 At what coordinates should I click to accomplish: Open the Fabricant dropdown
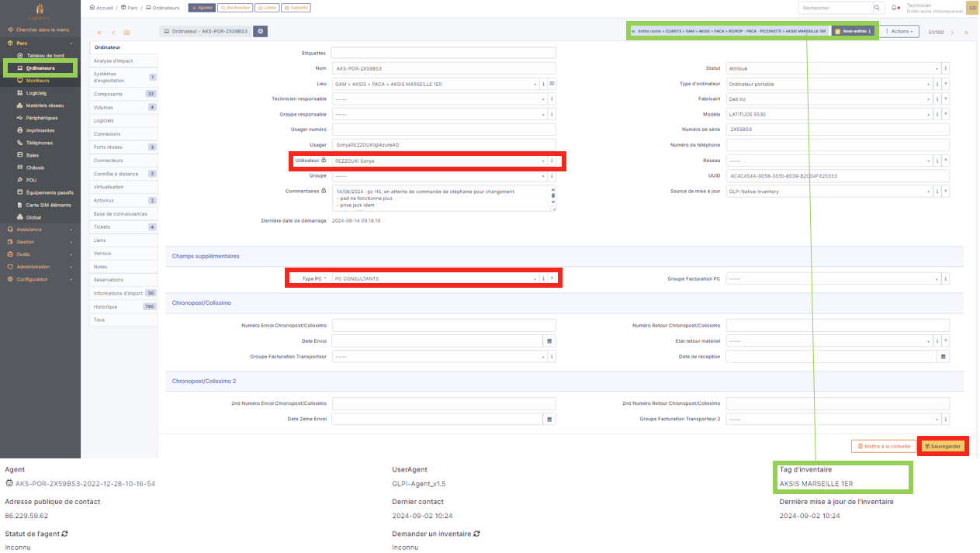click(x=829, y=99)
